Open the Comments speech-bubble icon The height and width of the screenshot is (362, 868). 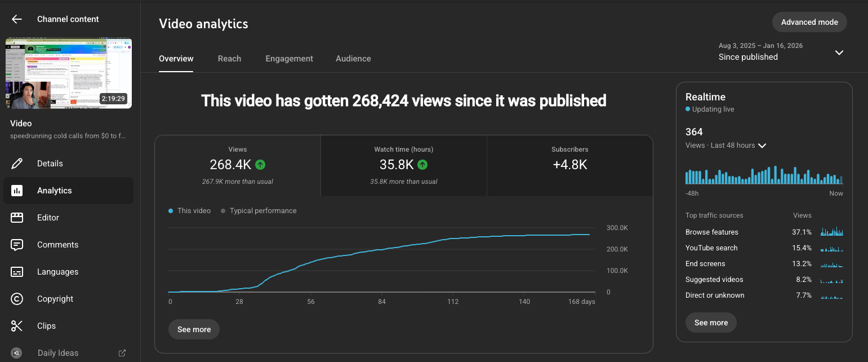[x=17, y=244]
